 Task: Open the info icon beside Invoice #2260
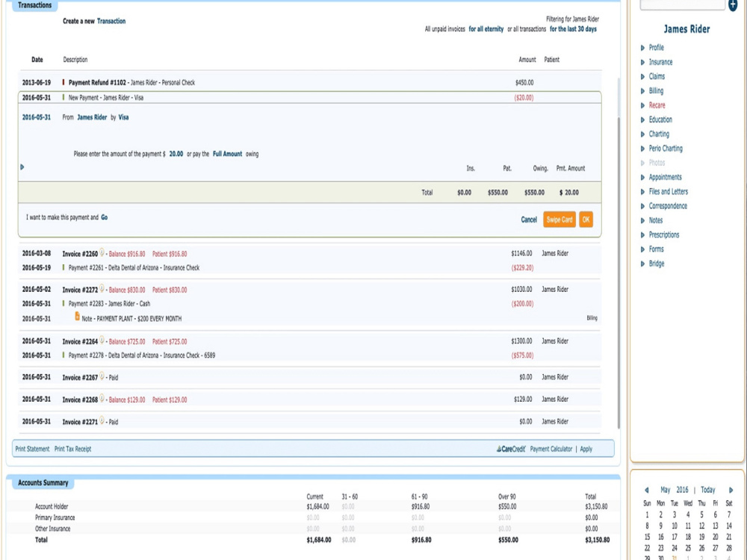(x=102, y=253)
